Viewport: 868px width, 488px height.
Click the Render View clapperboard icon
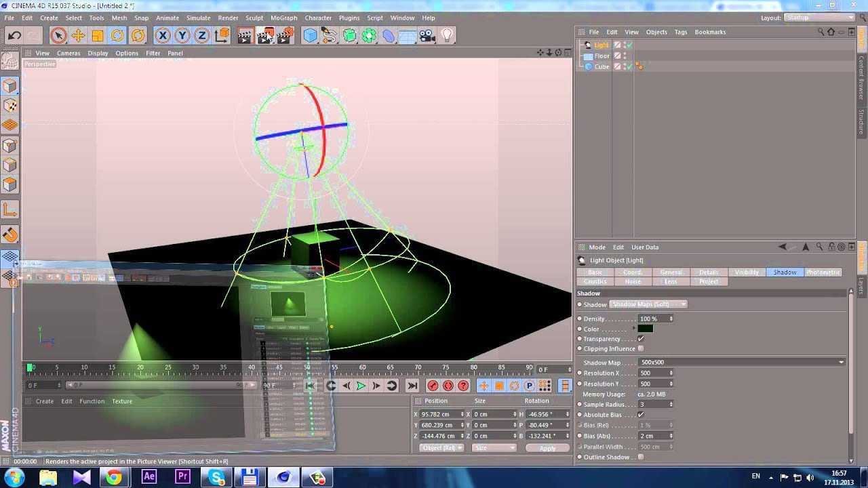tap(245, 35)
